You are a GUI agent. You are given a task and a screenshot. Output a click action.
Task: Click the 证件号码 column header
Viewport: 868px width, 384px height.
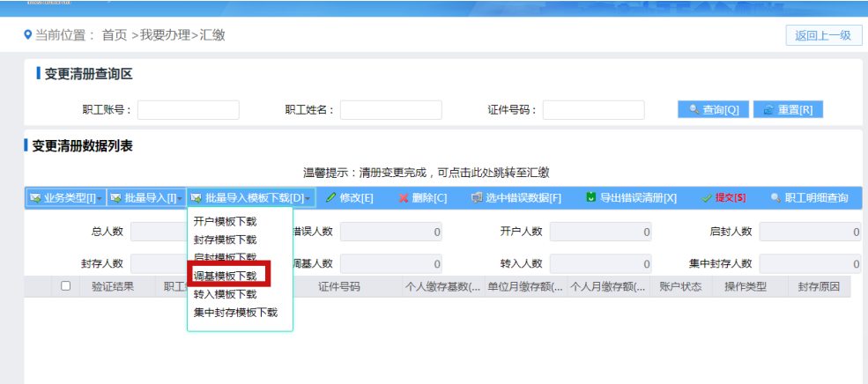tap(338, 286)
